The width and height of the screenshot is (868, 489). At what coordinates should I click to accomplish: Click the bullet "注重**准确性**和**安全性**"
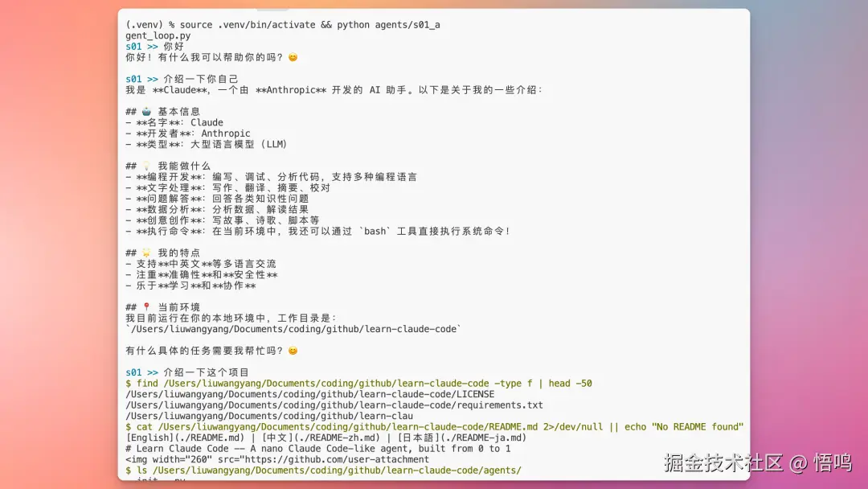point(202,275)
